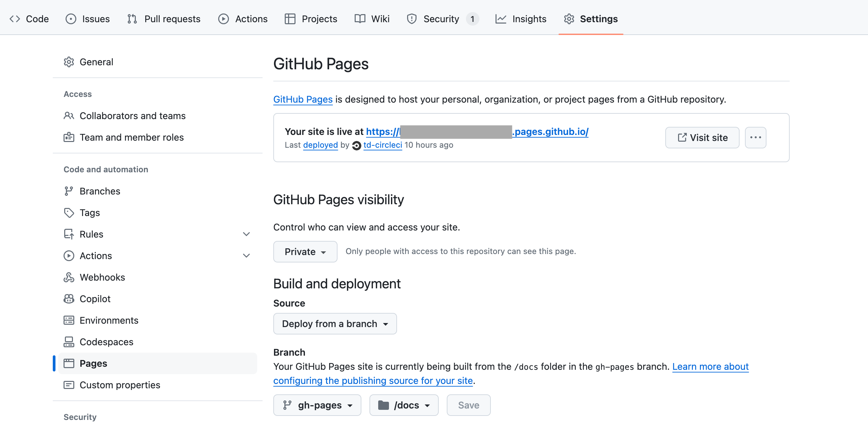Screen dimensions: 868x428
Task: Click the Visit site button
Action: tap(702, 137)
